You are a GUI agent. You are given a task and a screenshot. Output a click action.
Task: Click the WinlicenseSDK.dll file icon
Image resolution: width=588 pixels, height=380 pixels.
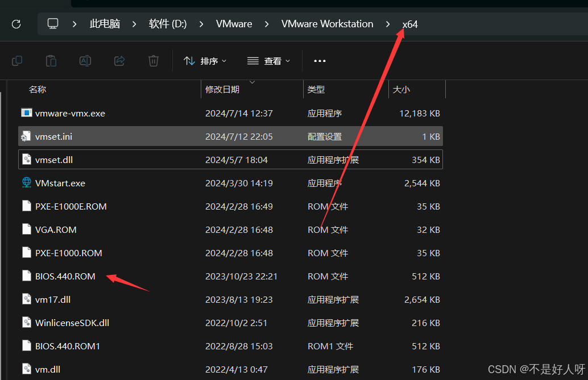[x=27, y=322]
